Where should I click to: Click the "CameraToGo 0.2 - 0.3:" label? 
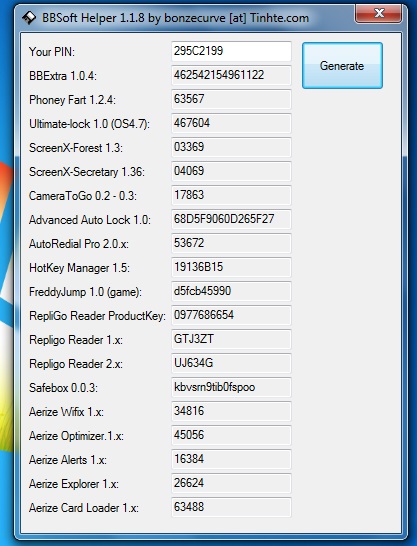coord(83,196)
